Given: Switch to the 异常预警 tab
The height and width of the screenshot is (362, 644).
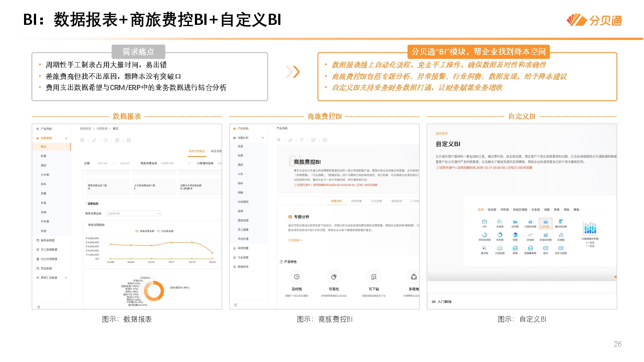Looking at the screenshot, I should click(356, 201).
